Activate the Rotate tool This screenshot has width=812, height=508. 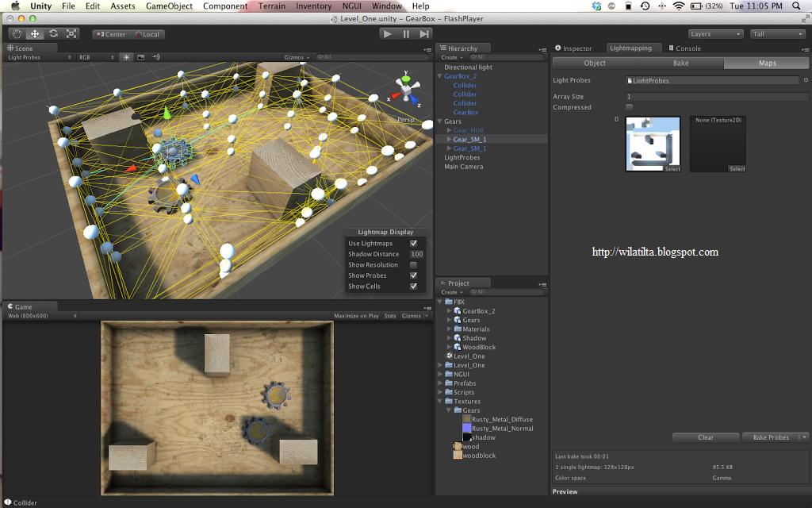(52, 33)
